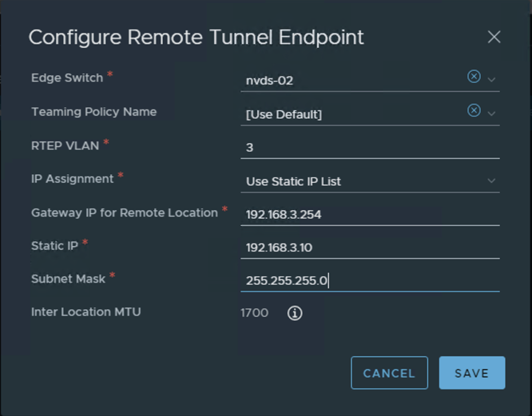This screenshot has width=532, height=416.
Task: Close the Configure Remote Tunnel Endpoint dialog
Action: pyautogui.click(x=494, y=37)
